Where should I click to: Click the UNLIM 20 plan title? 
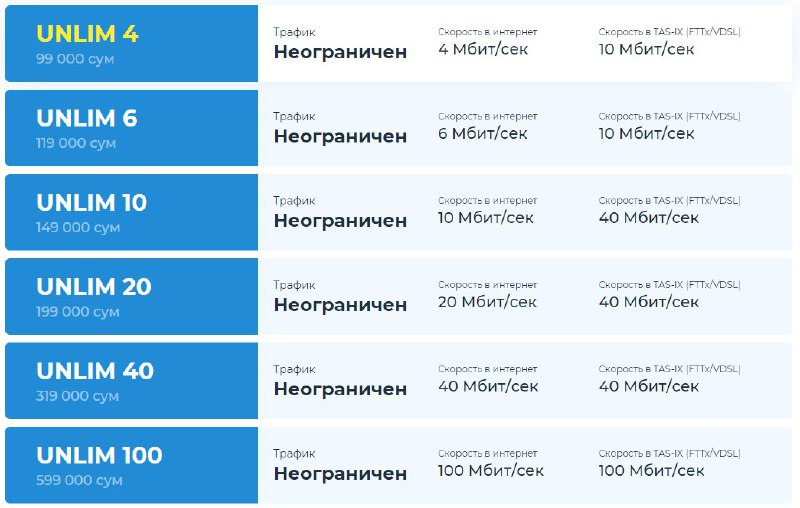click(94, 287)
